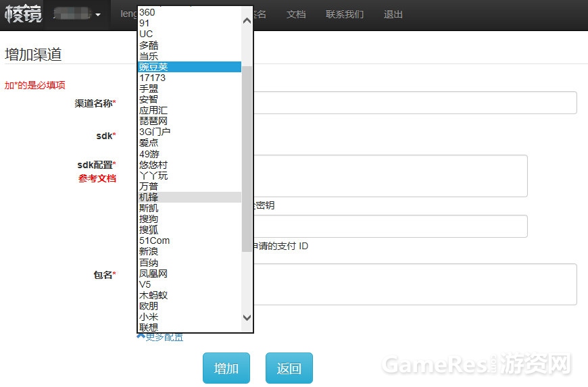Select 3G门户 in the list

(190, 132)
